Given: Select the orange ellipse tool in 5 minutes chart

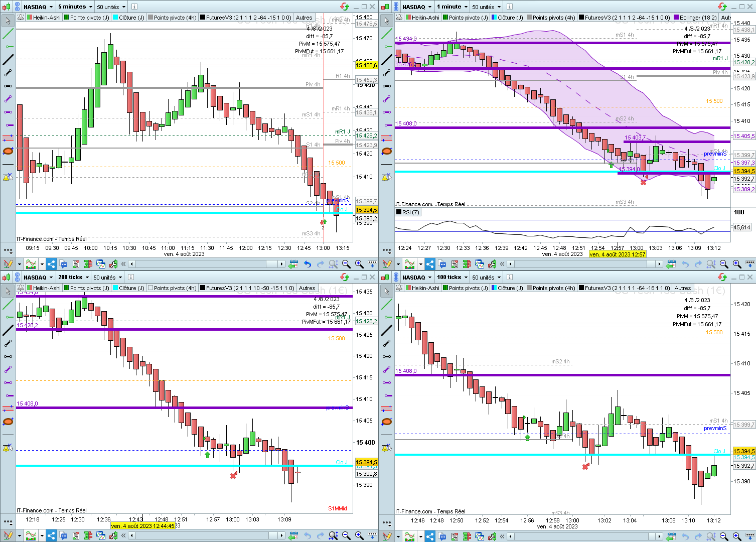Looking at the screenshot, I should point(8,151).
